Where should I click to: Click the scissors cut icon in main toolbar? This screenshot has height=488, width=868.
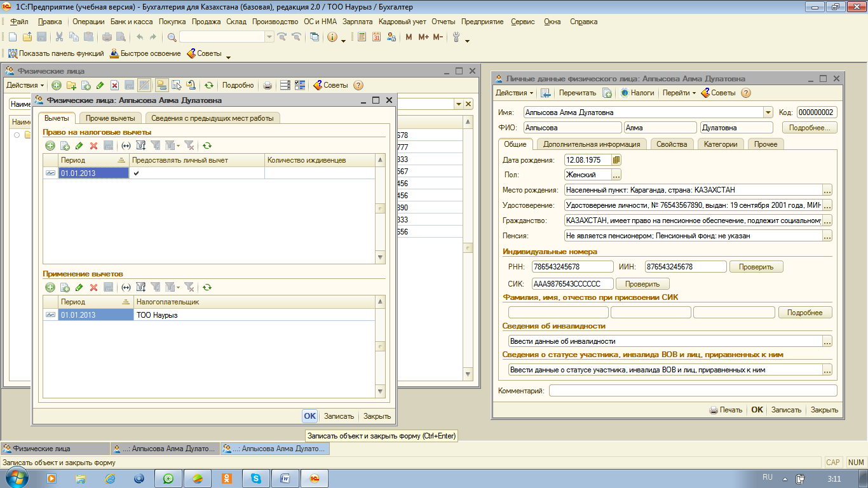(60, 37)
